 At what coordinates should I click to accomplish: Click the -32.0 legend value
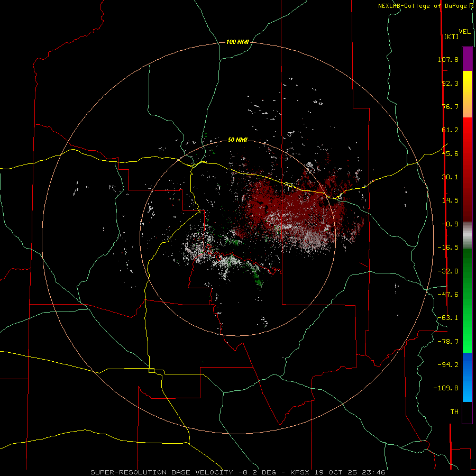click(448, 271)
